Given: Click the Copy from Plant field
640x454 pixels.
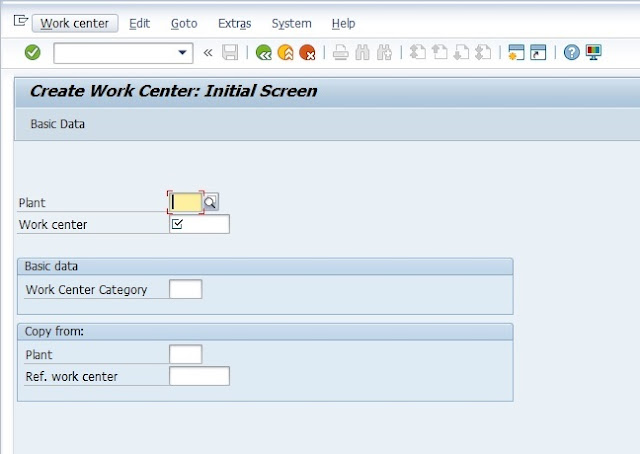Looking at the screenshot, I should pos(186,354).
